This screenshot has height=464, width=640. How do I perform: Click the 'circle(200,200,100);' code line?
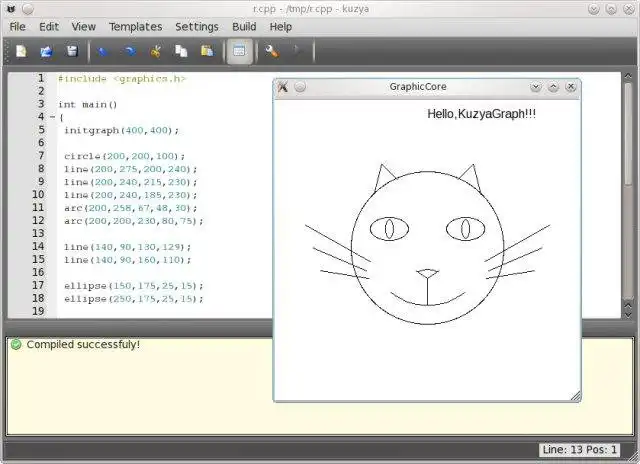pyautogui.click(x=124, y=156)
